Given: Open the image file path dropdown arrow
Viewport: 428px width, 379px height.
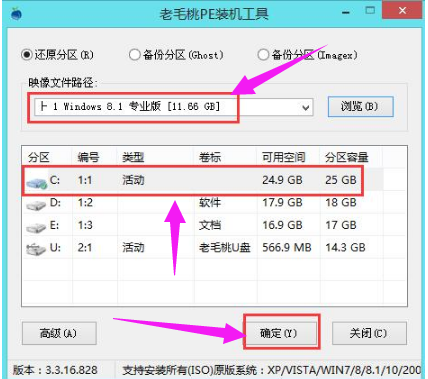Looking at the screenshot, I should [x=305, y=108].
